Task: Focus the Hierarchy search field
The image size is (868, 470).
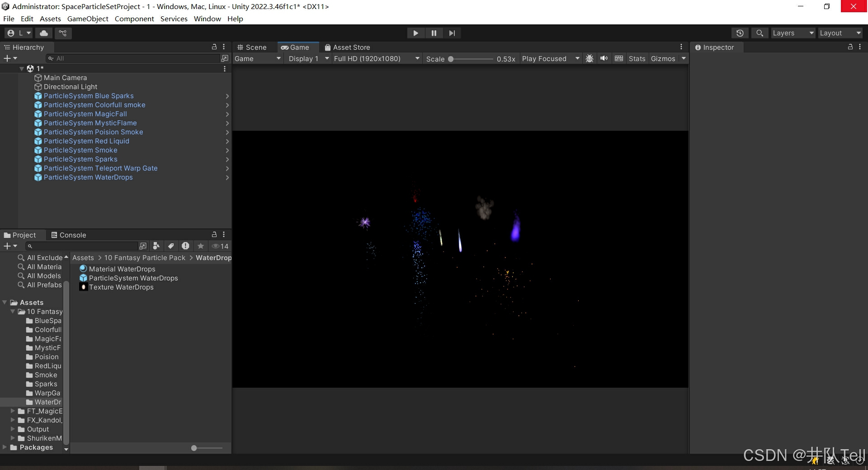Action: (x=133, y=58)
